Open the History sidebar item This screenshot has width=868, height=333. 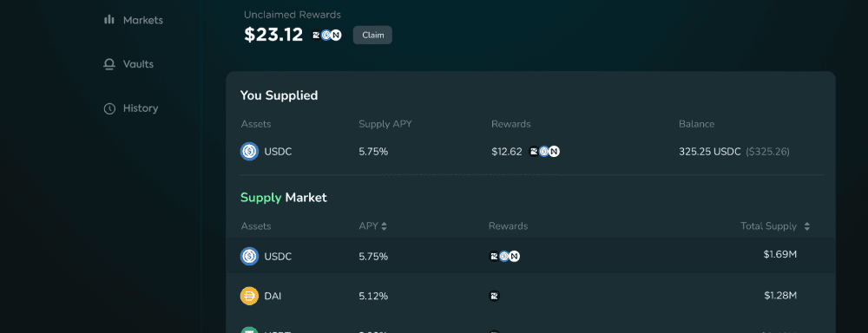131,108
